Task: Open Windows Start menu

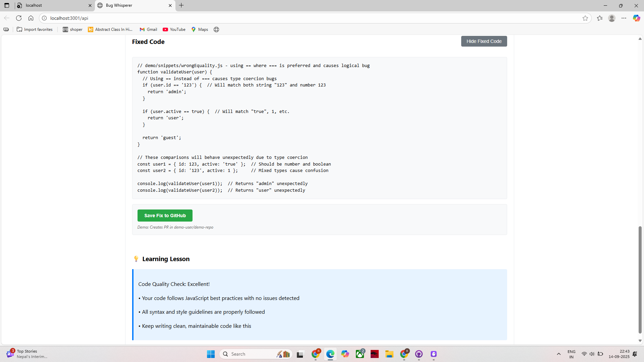Action: pyautogui.click(x=211, y=354)
